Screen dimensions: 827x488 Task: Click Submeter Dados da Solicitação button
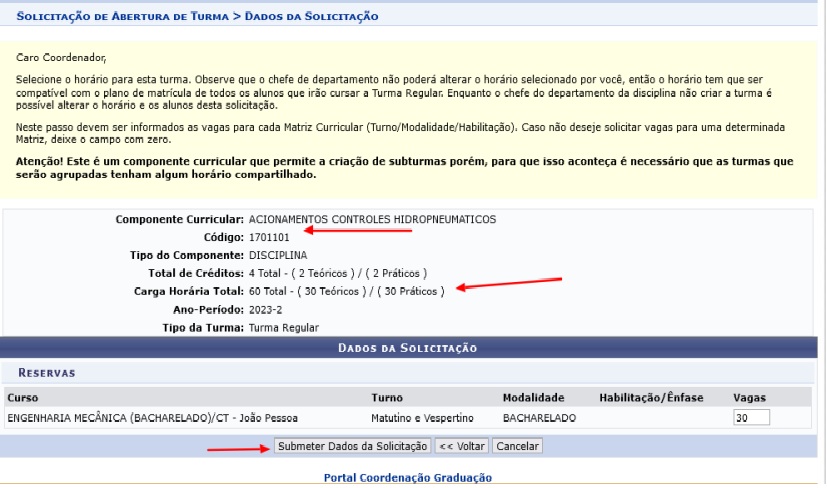click(x=352, y=446)
